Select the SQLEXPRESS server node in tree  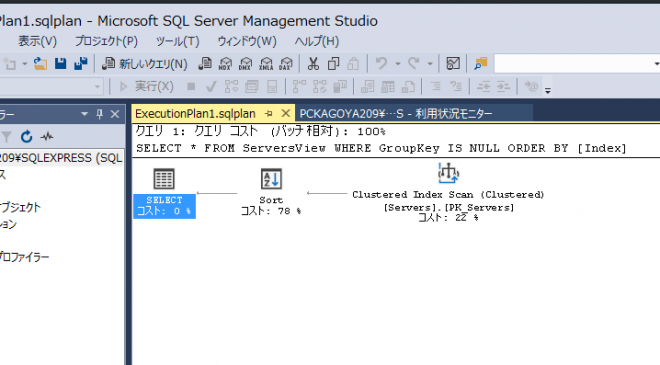(61, 158)
